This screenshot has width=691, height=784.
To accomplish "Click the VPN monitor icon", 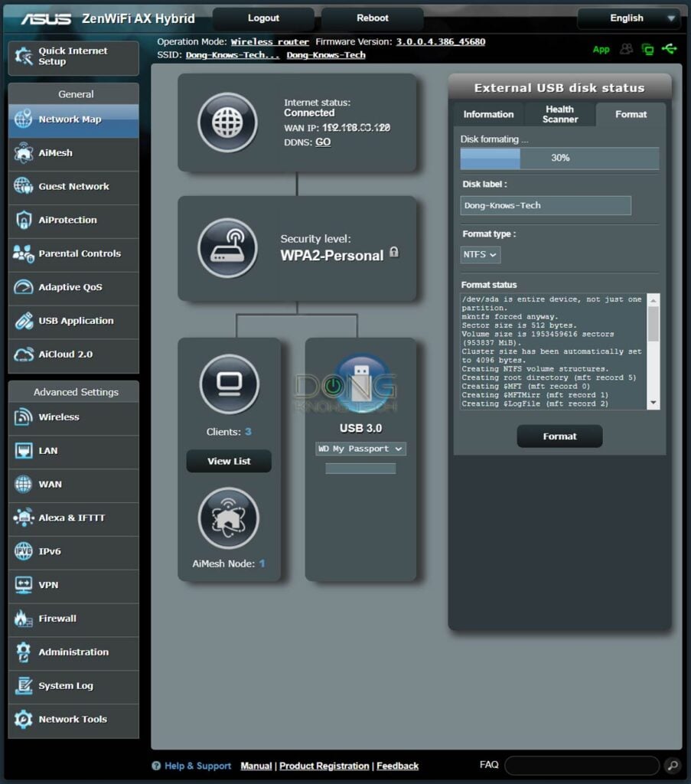I will pyautogui.click(x=23, y=585).
